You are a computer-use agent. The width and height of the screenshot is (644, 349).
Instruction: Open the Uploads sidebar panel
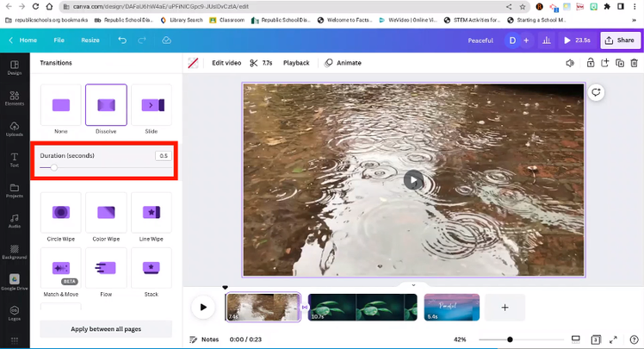coord(15,126)
